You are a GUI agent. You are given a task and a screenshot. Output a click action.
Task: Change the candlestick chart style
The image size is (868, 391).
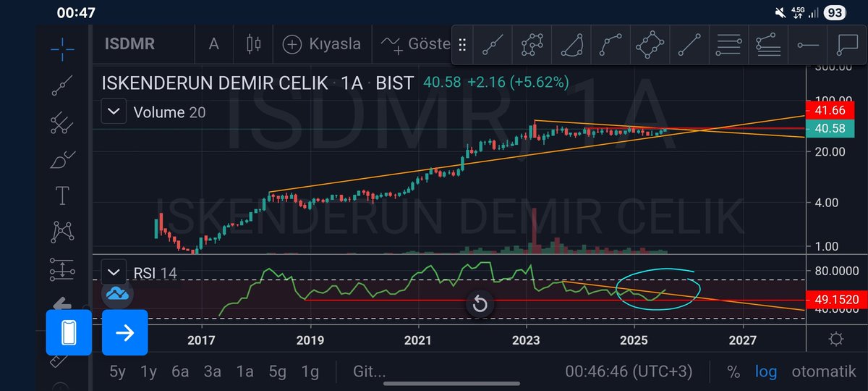click(254, 44)
